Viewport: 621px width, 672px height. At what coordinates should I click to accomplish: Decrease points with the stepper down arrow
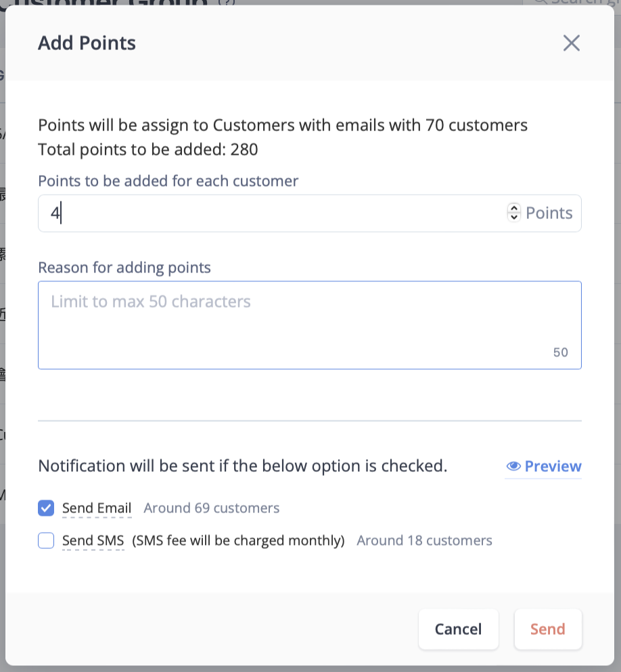coord(514,217)
